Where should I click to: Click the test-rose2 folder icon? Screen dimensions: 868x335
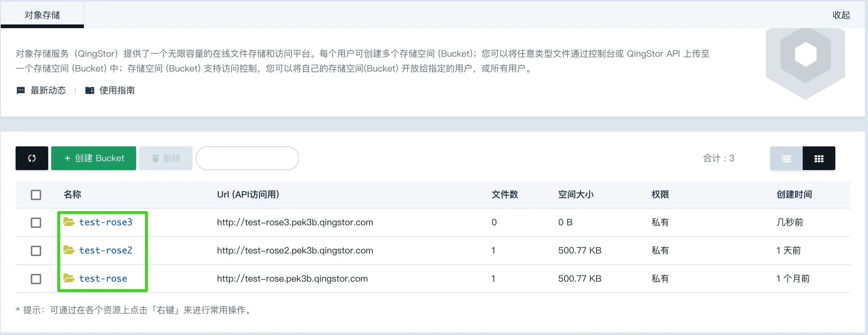(69, 250)
